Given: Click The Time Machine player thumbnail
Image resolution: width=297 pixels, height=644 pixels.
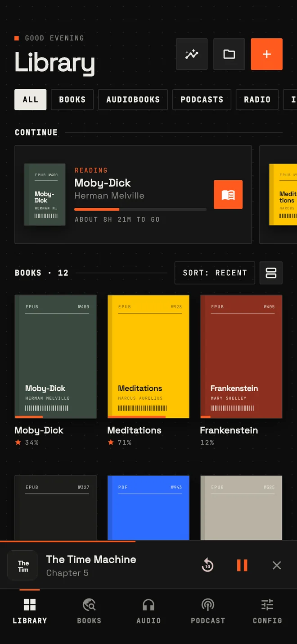Looking at the screenshot, I should tap(22, 565).
